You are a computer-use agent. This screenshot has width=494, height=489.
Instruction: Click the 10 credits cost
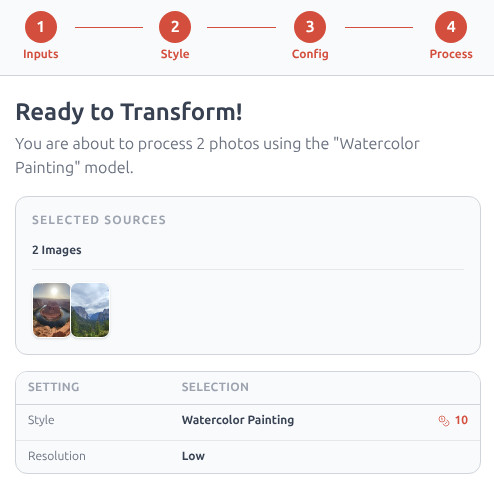[x=461, y=420]
